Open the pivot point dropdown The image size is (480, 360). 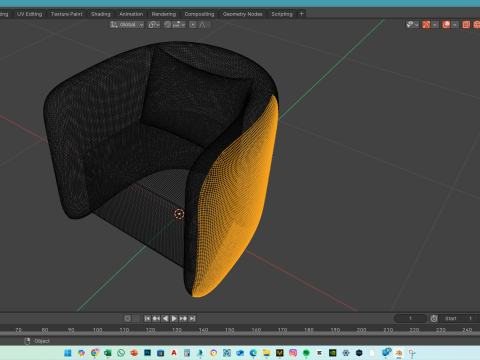[154, 25]
